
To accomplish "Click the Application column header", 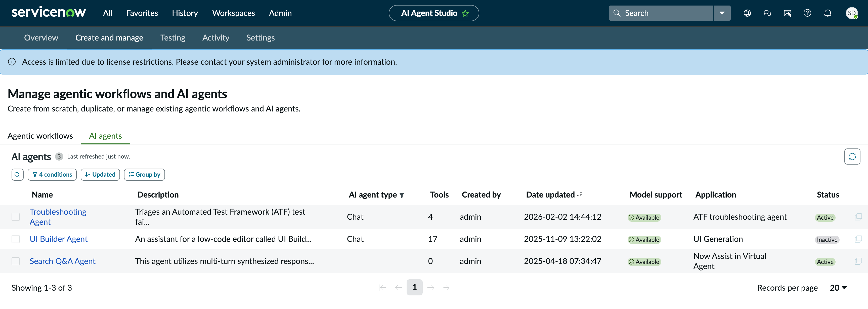I will coord(716,195).
